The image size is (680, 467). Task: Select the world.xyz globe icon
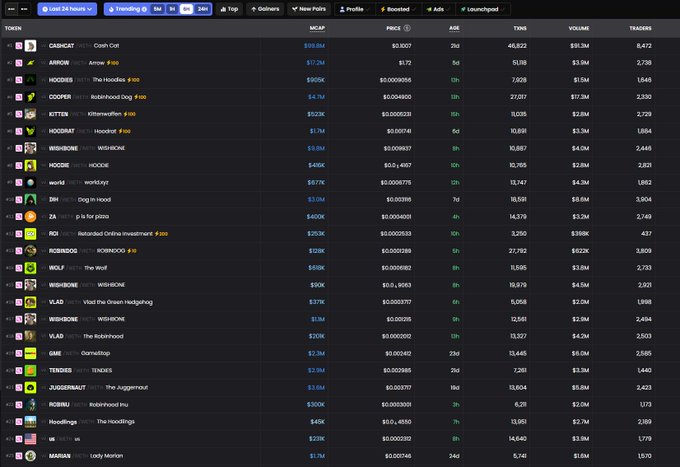coord(30,183)
